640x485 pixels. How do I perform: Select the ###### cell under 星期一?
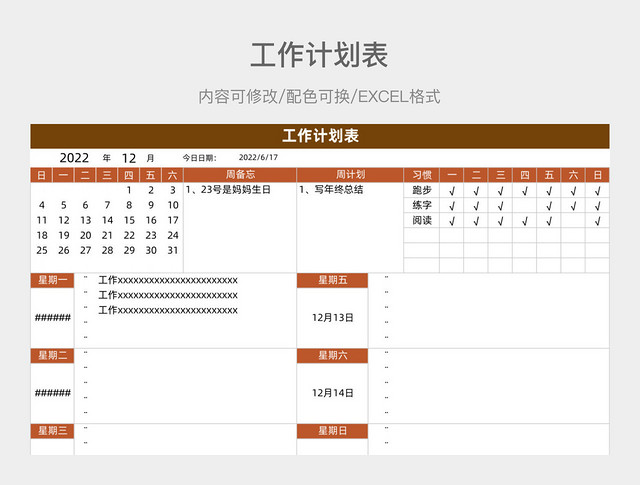coord(53,318)
